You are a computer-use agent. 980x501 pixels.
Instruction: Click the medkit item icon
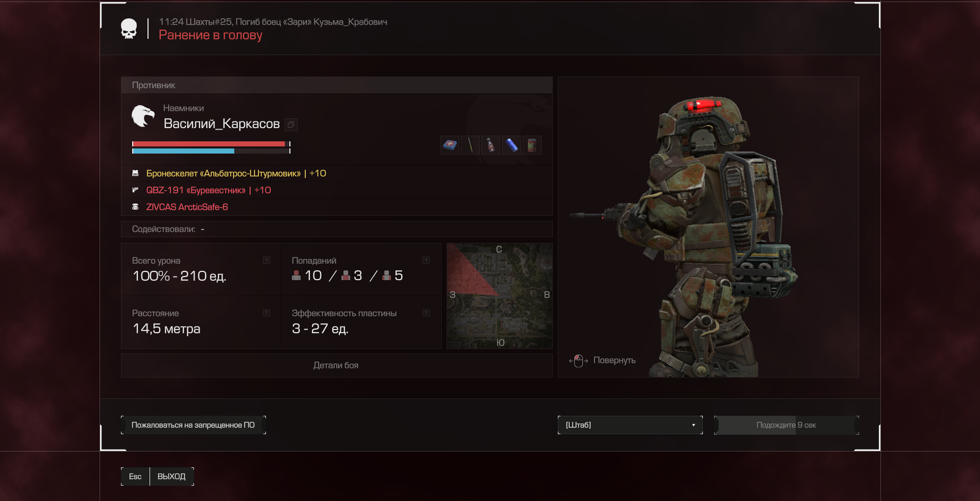tap(450, 145)
